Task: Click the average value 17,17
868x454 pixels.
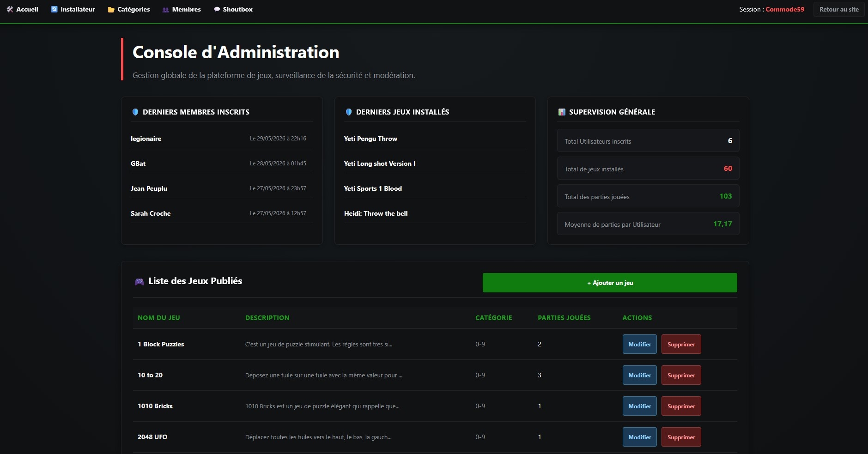Action: click(x=722, y=224)
